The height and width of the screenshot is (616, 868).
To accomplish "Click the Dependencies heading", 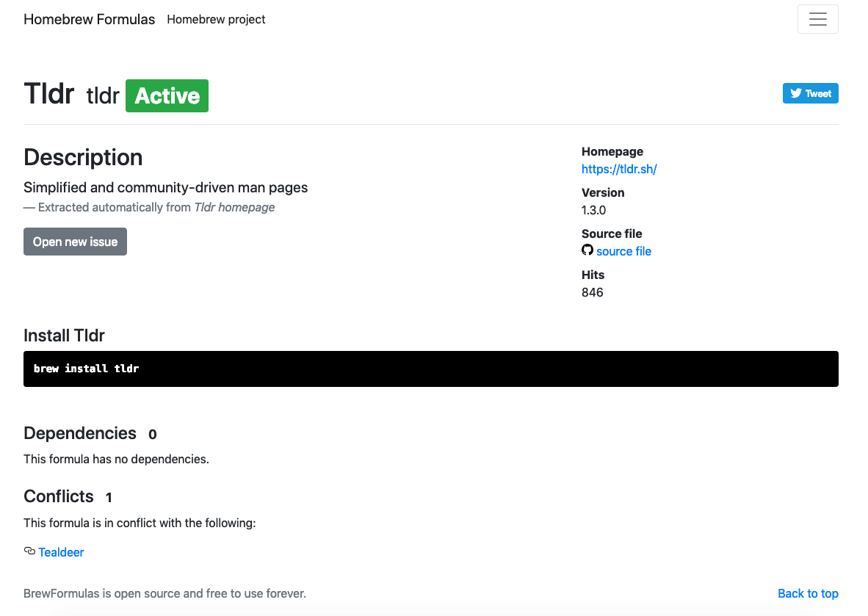I will 80,433.
